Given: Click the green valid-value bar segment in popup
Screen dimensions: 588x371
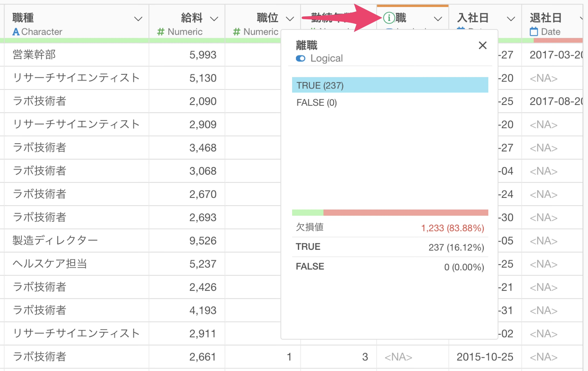Looking at the screenshot, I should (x=307, y=213).
